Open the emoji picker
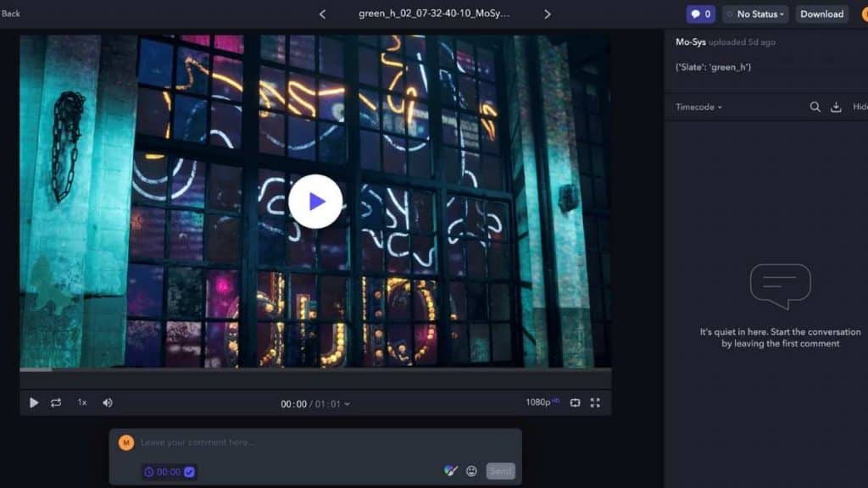This screenshot has width=868, height=488. (471, 471)
